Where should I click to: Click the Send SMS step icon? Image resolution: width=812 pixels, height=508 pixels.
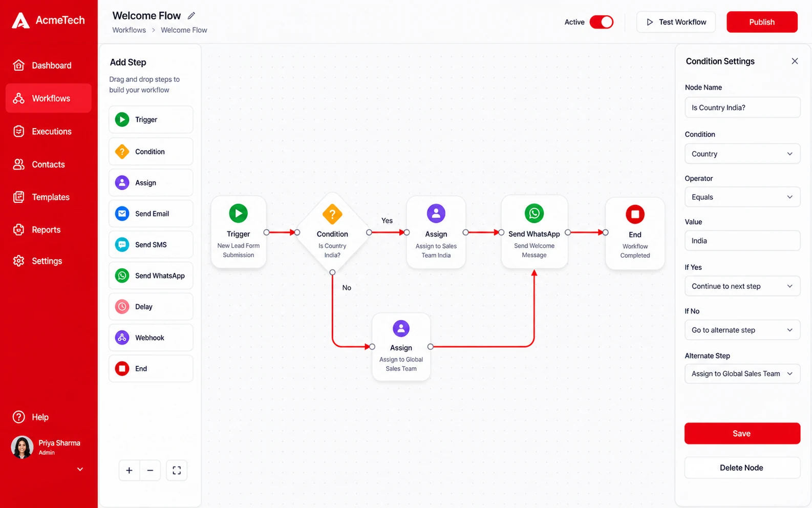(122, 245)
